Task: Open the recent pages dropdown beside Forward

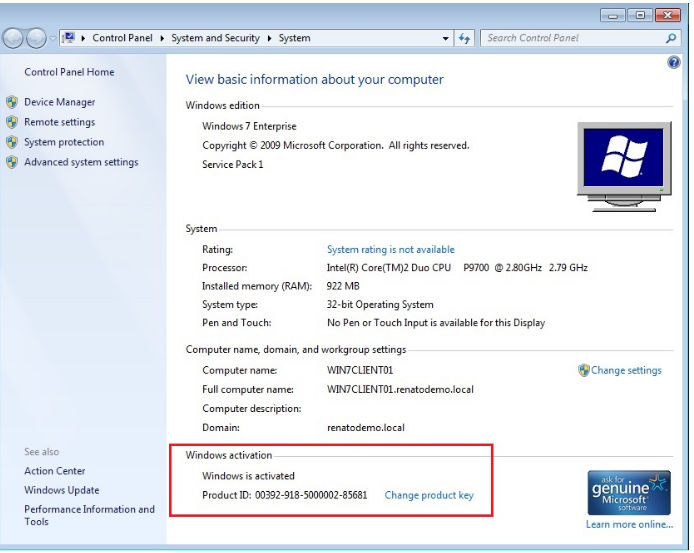Action: point(53,39)
